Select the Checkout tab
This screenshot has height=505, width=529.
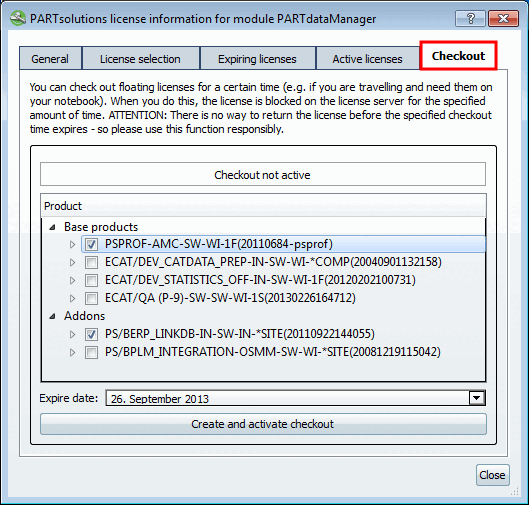click(458, 56)
